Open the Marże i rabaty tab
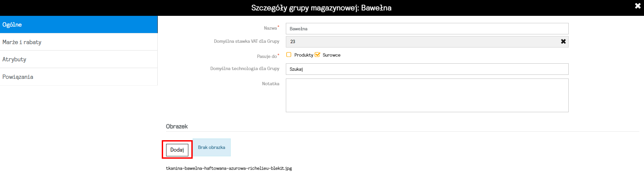The image size is (644, 187). click(x=79, y=42)
